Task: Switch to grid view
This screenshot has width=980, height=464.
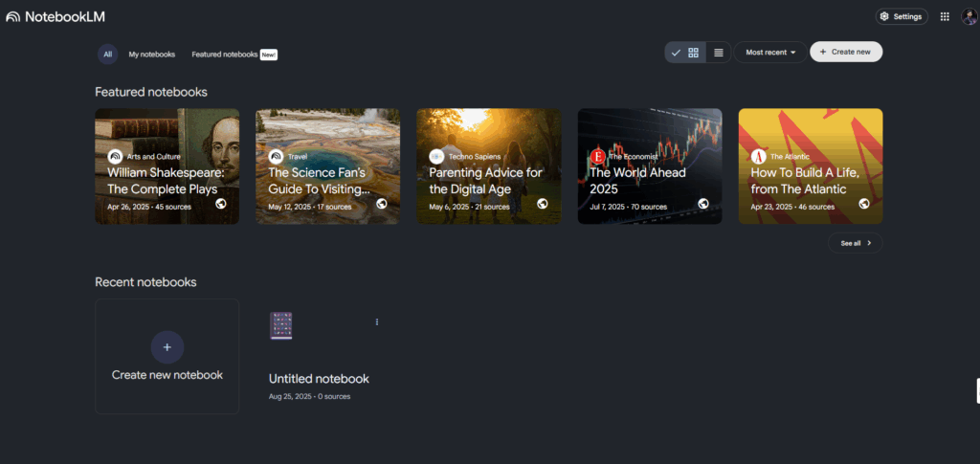Action: click(685, 53)
